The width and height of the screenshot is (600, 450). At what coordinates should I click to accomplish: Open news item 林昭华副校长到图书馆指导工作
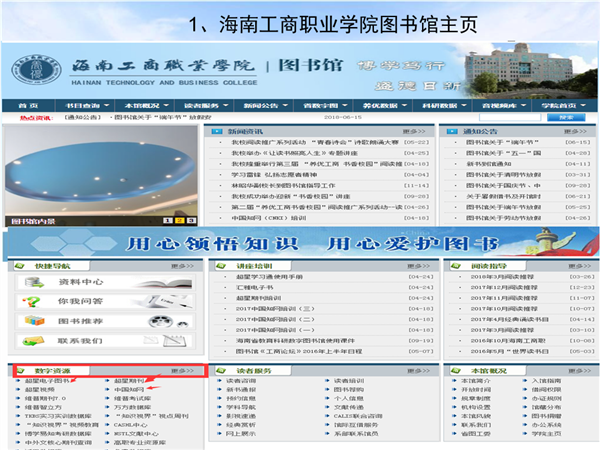tap(283, 185)
